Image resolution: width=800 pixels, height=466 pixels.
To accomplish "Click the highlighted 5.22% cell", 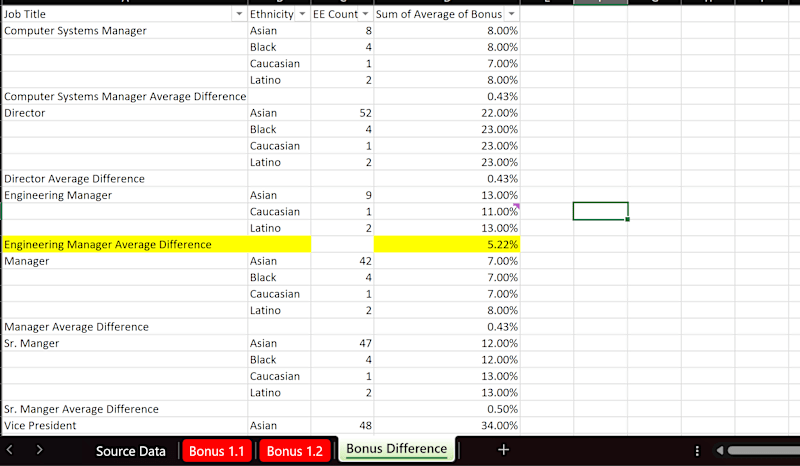I will (x=447, y=244).
